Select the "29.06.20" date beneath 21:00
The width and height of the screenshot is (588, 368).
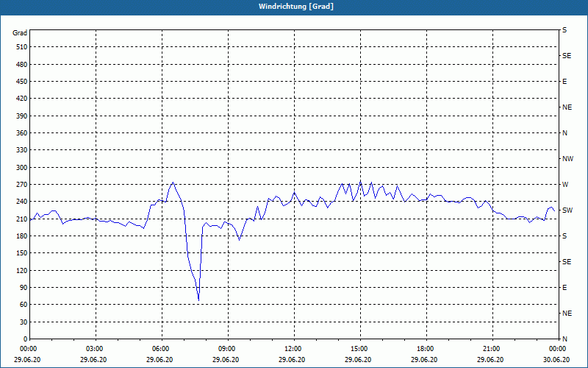tap(490, 360)
